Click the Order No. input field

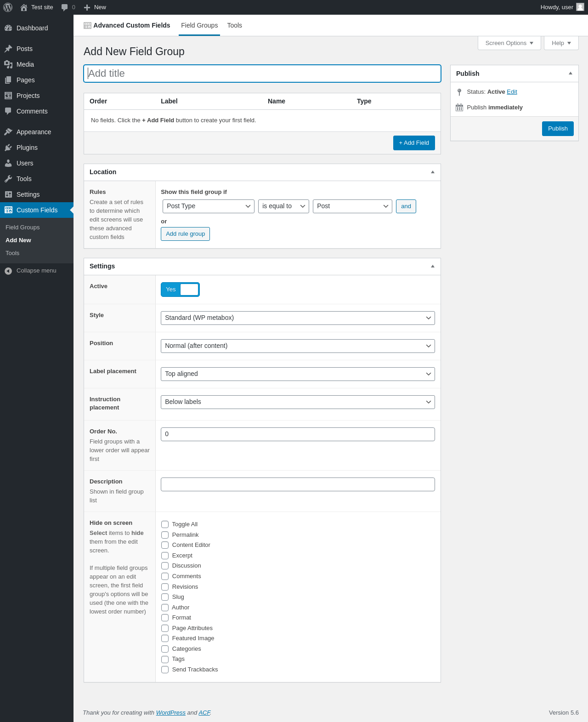click(298, 434)
